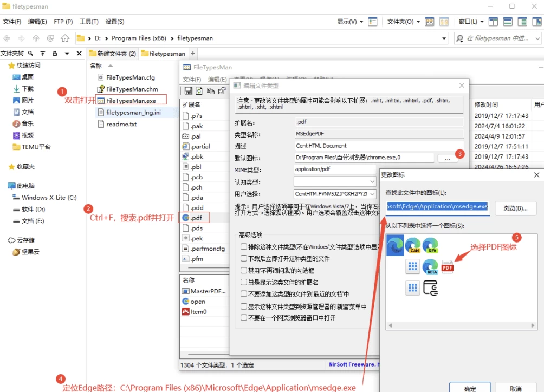Check '不要在一个网页浏览器窗口中打开' option
Image resolution: width=544 pixels, height=392 pixels.
[244, 318]
